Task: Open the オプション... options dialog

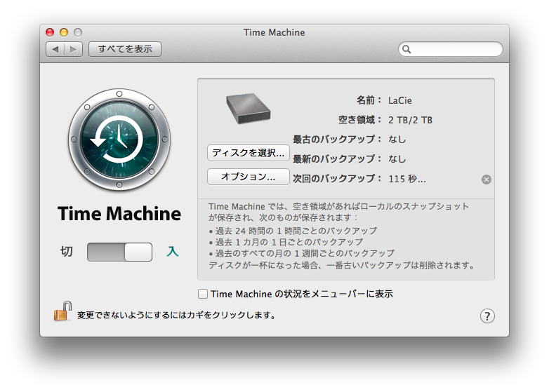Action: tap(249, 177)
